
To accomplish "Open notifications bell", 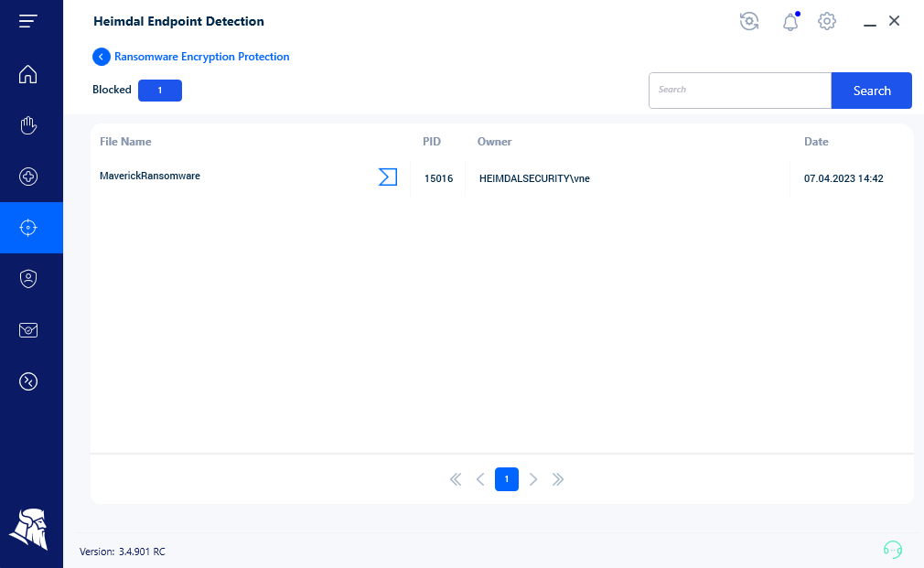I will point(790,22).
